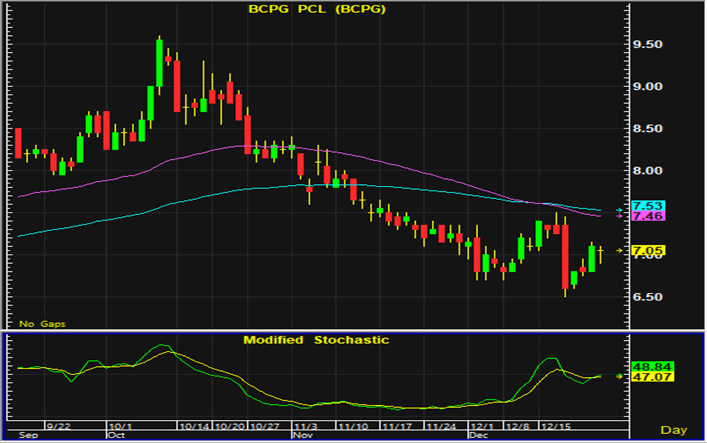Screen dimensions: 707x443
Task: Select the Modified Stochastic indicator title
Action: tap(317, 340)
